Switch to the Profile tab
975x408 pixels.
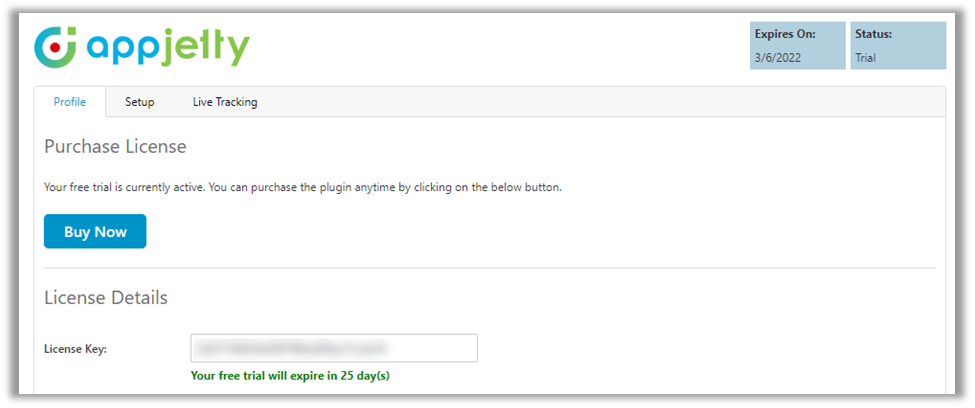point(70,102)
